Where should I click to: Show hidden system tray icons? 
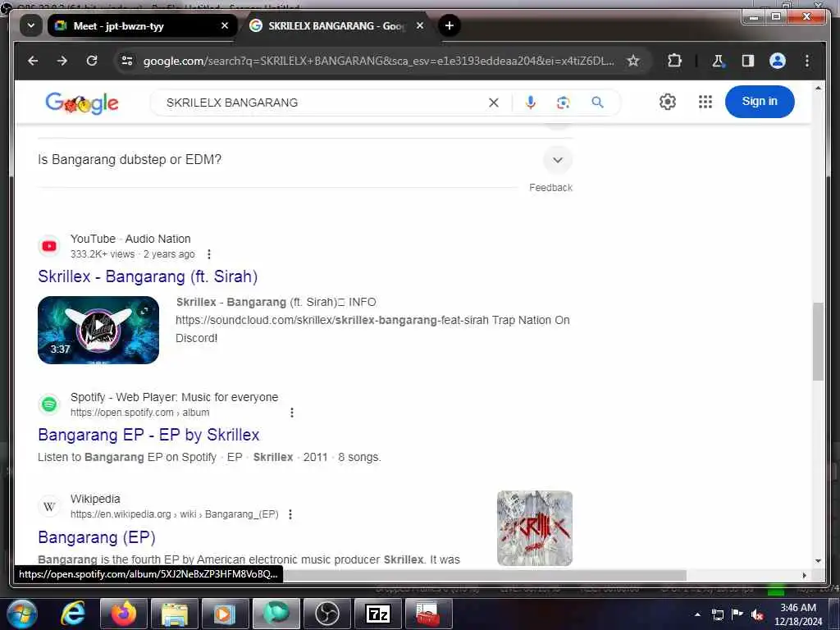tap(697, 614)
